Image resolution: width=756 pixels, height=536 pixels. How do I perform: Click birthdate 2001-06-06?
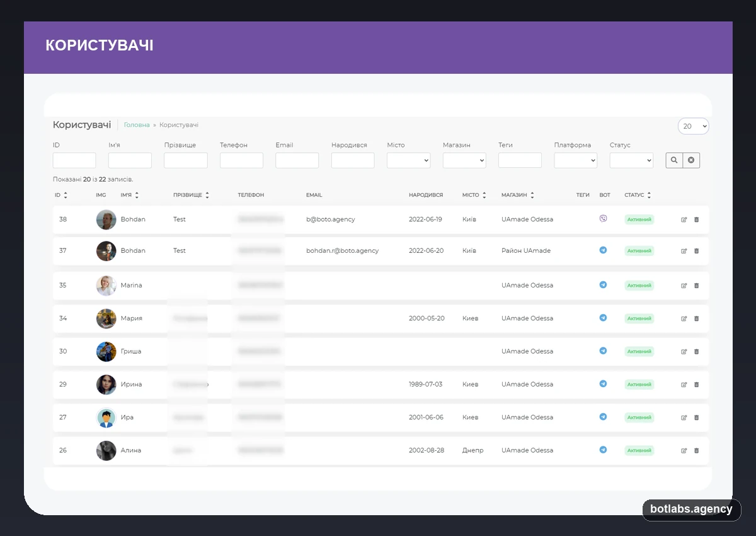click(x=426, y=417)
